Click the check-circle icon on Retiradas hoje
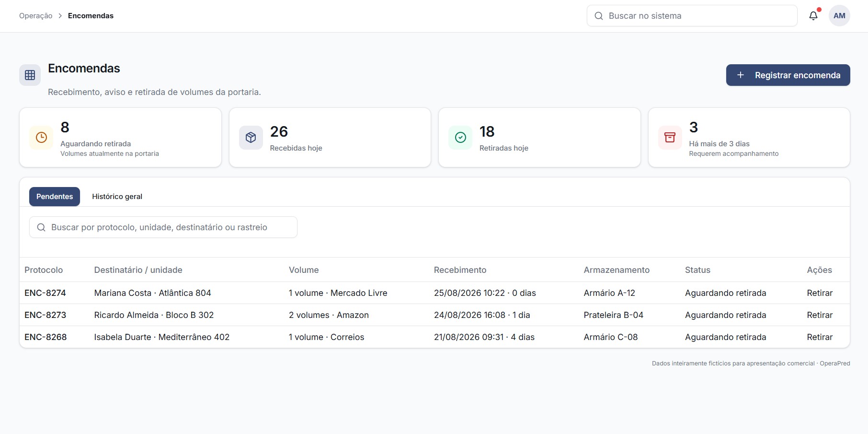This screenshot has height=434, width=868. point(460,138)
